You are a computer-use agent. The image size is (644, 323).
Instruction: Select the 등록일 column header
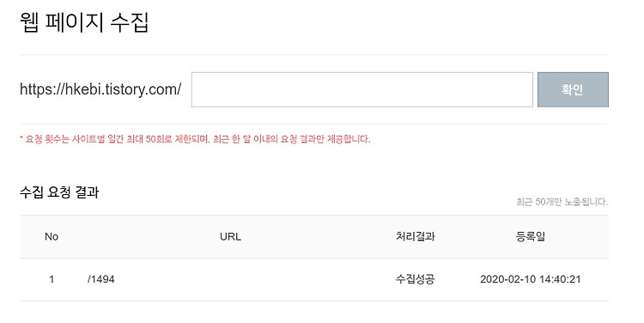pos(531,236)
